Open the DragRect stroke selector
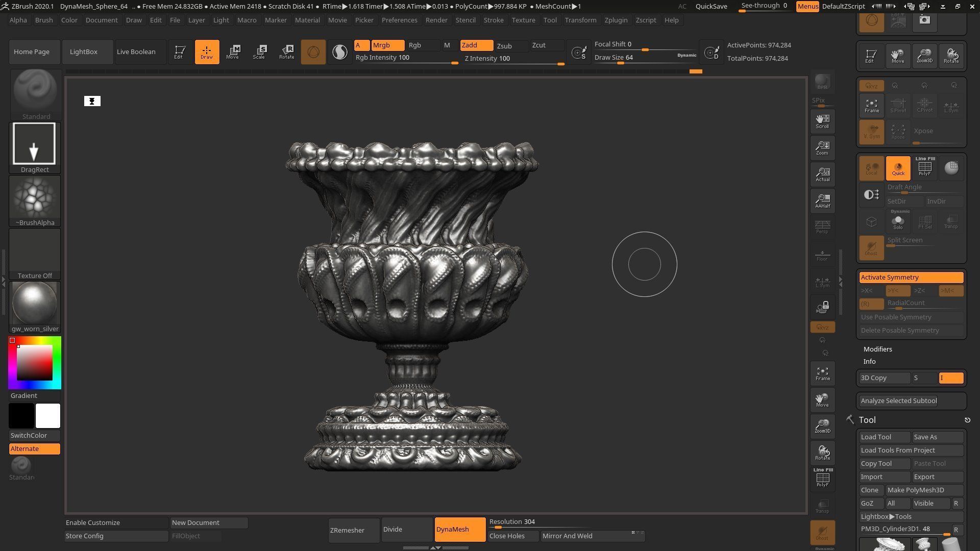This screenshot has height=551, width=980. click(35, 148)
